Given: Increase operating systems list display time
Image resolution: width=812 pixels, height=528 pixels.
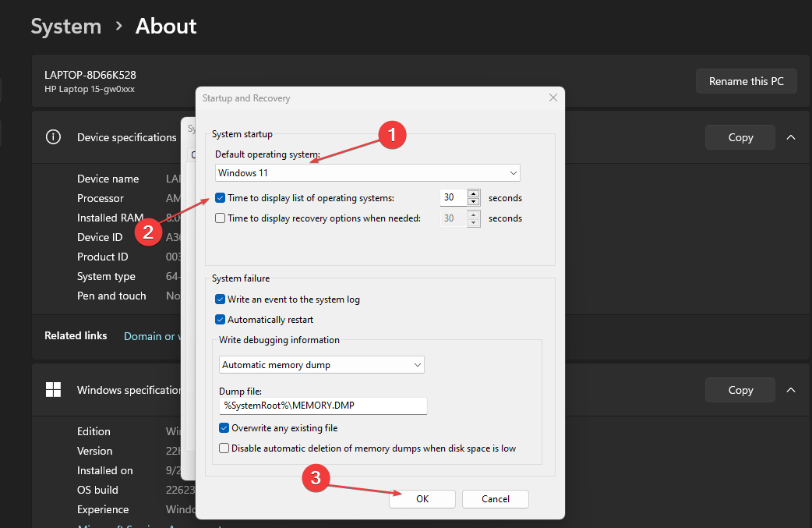Looking at the screenshot, I should (473, 194).
